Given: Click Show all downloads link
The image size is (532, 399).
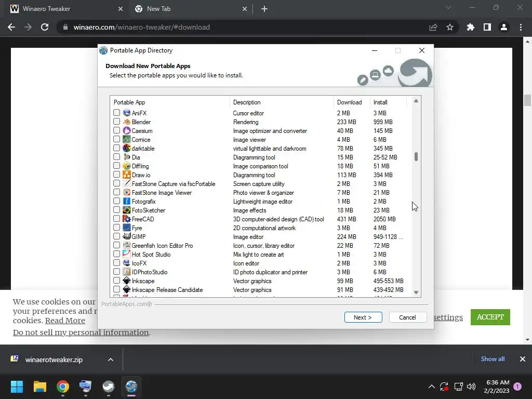Looking at the screenshot, I should point(493,359).
